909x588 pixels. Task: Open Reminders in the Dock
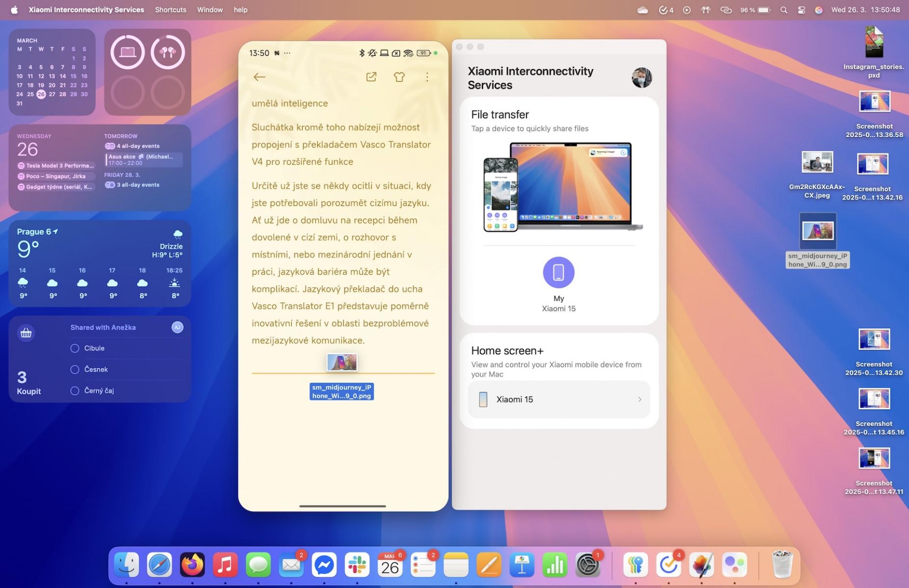[423, 565]
